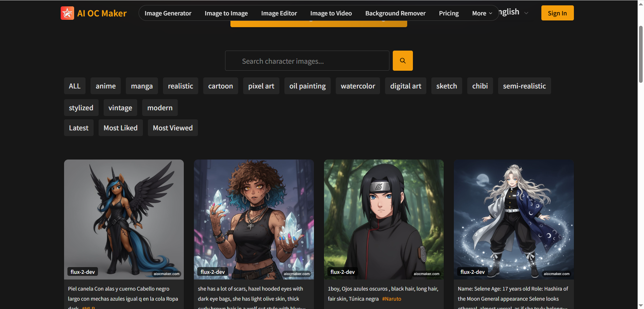Open the Image Generator page
644x309 pixels.
click(x=168, y=13)
